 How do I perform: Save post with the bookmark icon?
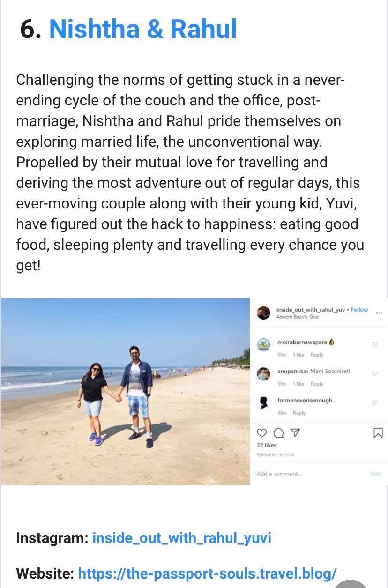(x=378, y=434)
